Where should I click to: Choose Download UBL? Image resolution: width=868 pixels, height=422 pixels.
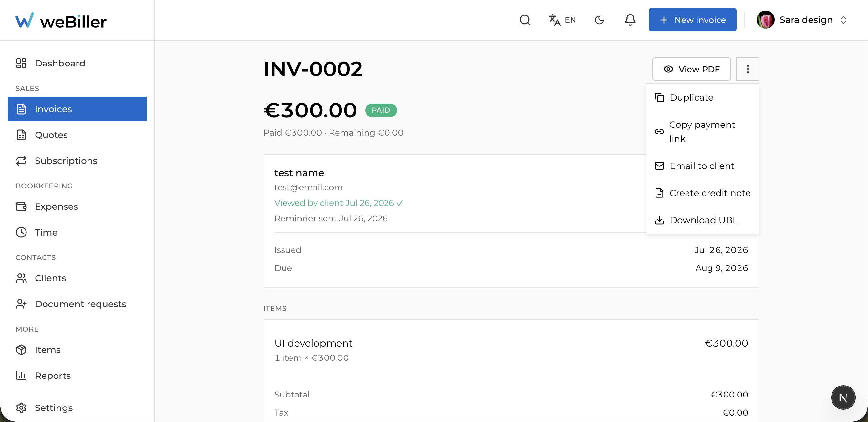click(703, 220)
